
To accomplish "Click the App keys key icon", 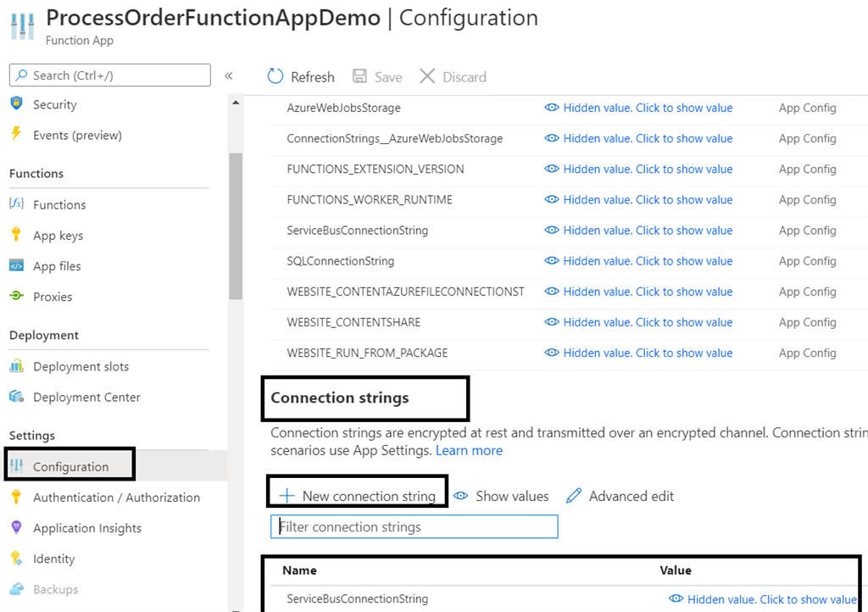I will tap(17, 235).
